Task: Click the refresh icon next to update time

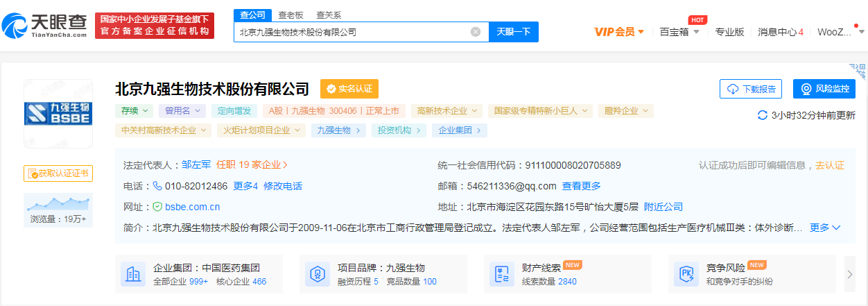Action: click(x=763, y=115)
